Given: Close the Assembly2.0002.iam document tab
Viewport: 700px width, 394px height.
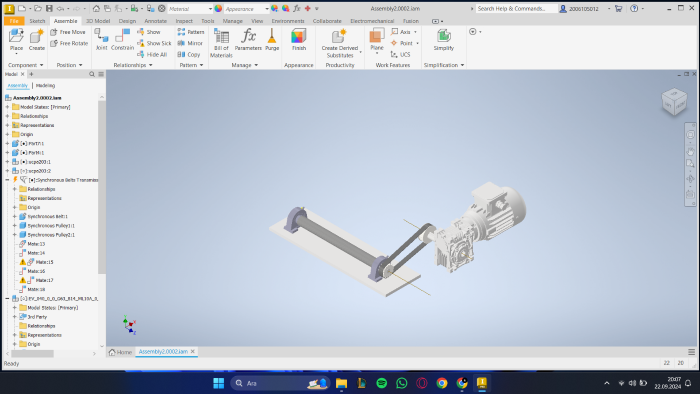Looking at the screenshot, I should coord(193,352).
